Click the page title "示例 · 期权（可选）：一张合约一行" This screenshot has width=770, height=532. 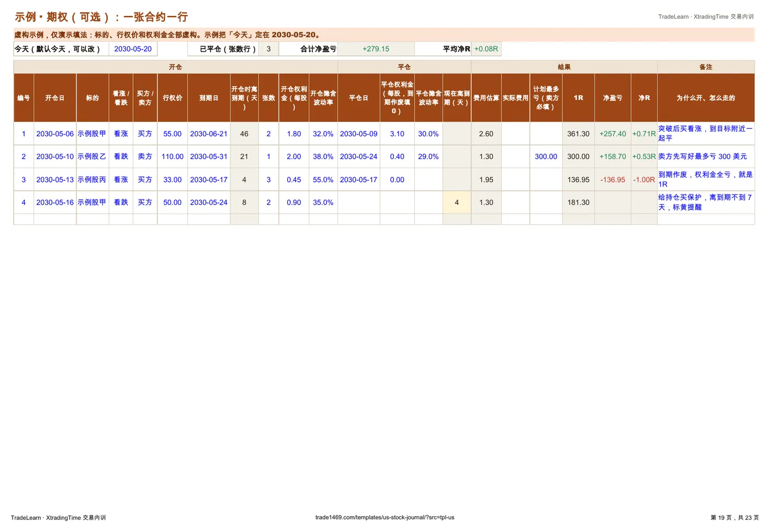point(101,17)
